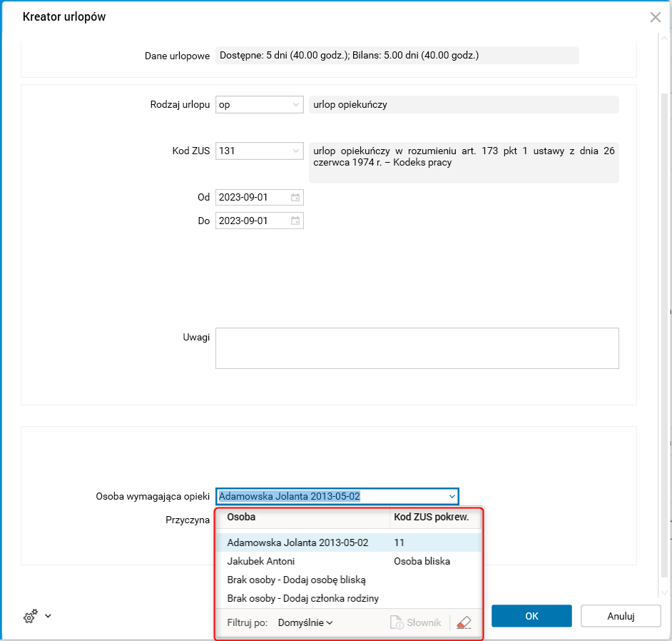This screenshot has height=641, width=672.
Task: Collapse the Osoba wymagająca opieki dropdown arrow
Action: pyautogui.click(x=452, y=497)
